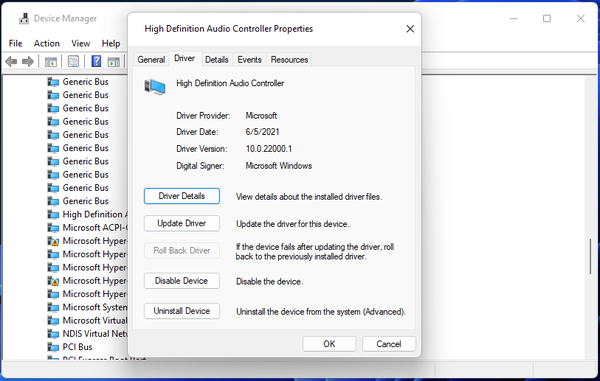
Task: Click the device icon beside High Definition Audio Controller
Action: point(155,86)
